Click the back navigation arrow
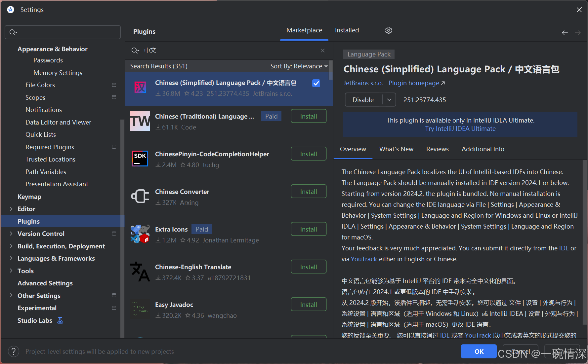This screenshot has height=364, width=588. tap(565, 33)
